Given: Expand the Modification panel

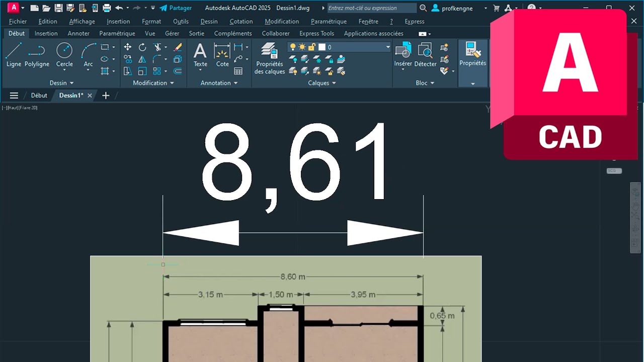Looking at the screenshot, I should click(153, 83).
